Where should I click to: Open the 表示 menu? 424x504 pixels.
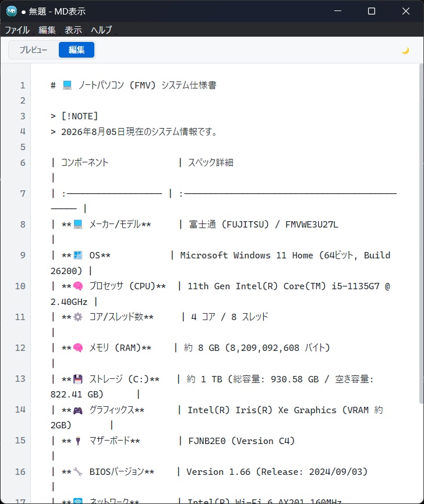coord(73,30)
